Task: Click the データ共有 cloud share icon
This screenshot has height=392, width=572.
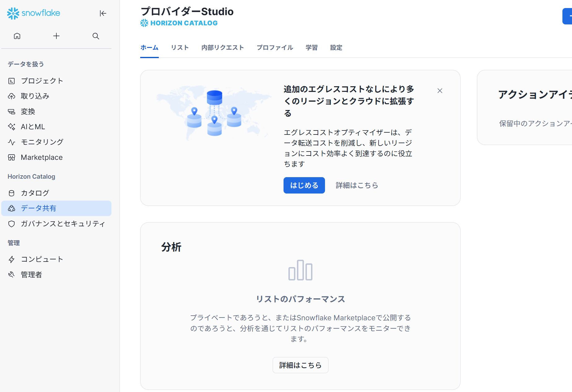Action: (11, 208)
